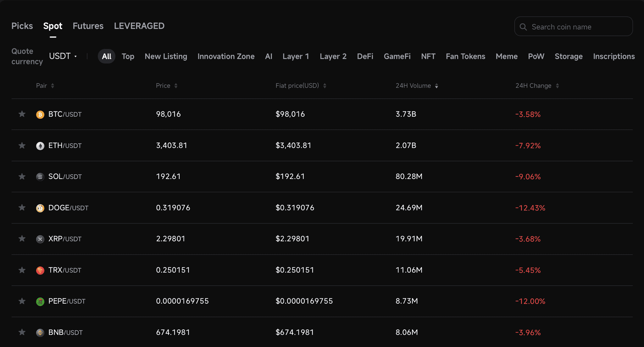Screen dimensions: 644x347
Task: Filter by New Listing
Action: (166, 56)
